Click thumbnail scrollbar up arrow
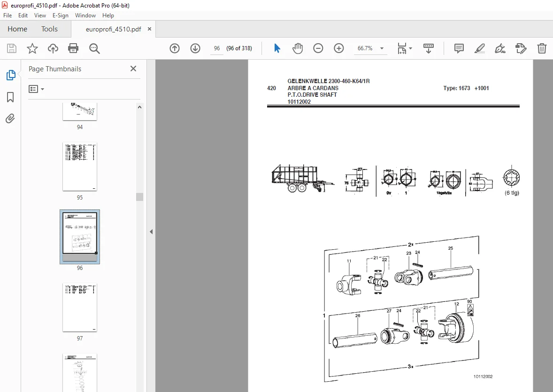Image resolution: width=553 pixels, height=392 pixels. pos(140,107)
